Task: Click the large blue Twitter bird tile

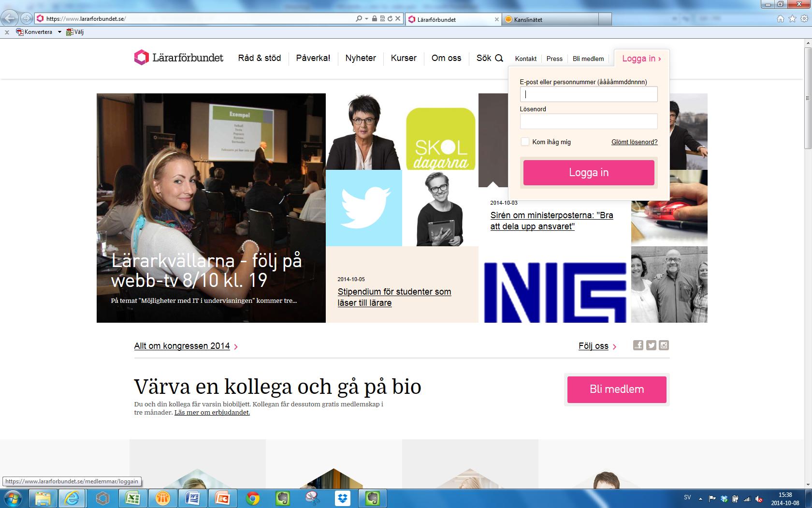Action: click(364, 208)
